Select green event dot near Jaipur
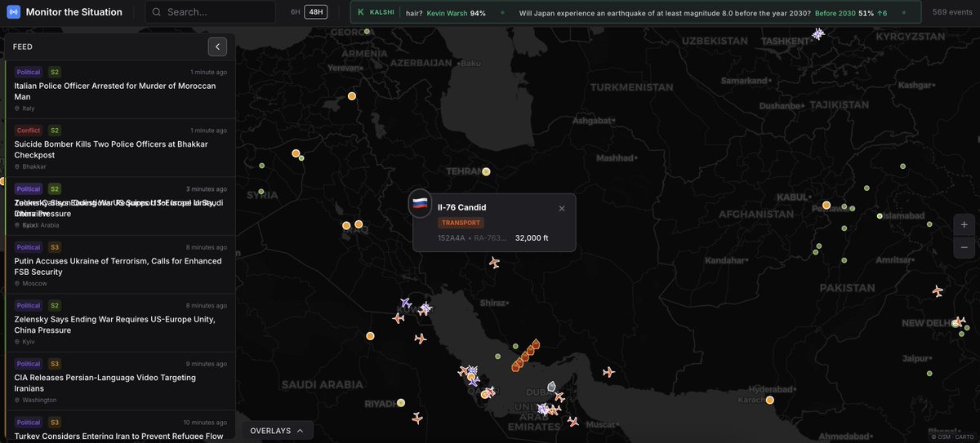Screen dimensions: 980x443 point(929,373)
